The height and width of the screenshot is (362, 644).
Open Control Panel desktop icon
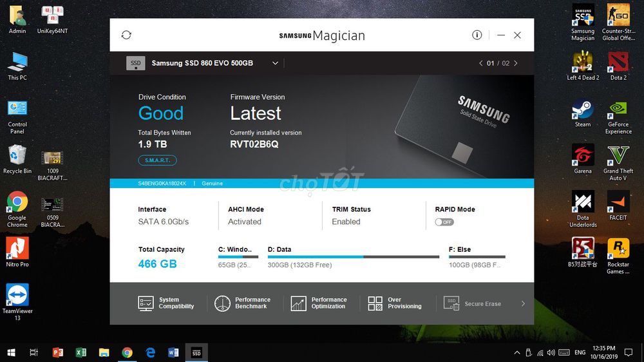coord(17,117)
